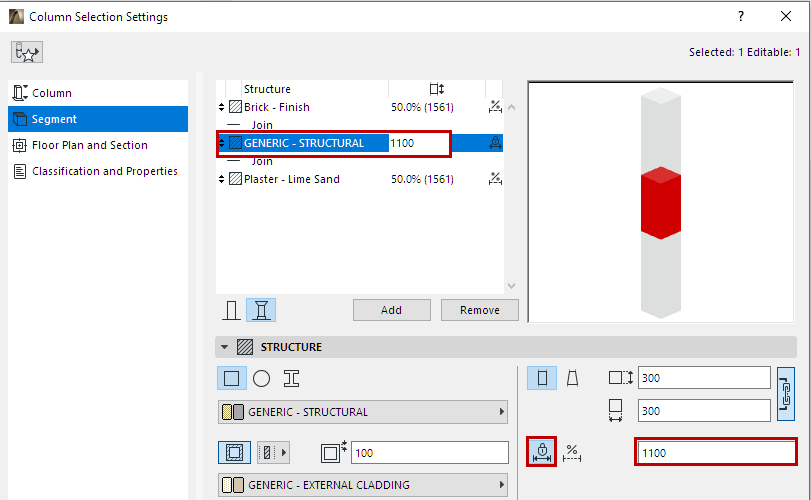Toggle the chain link dimensions button
The width and height of the screenshot is (811, 500).
(786, 394)
